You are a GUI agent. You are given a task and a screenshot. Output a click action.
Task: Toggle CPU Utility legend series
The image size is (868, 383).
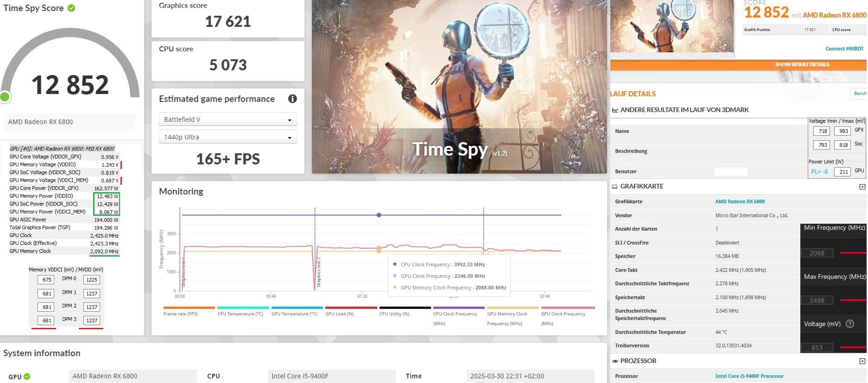(405, 311)
